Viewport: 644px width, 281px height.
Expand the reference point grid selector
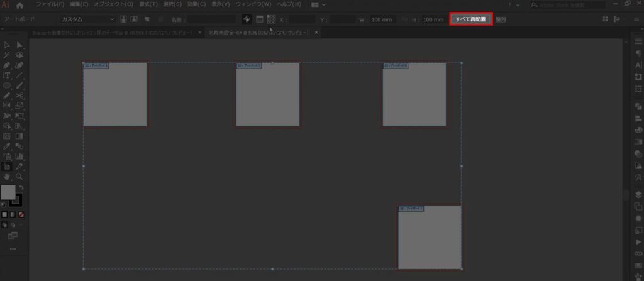[x=271, y=19]
